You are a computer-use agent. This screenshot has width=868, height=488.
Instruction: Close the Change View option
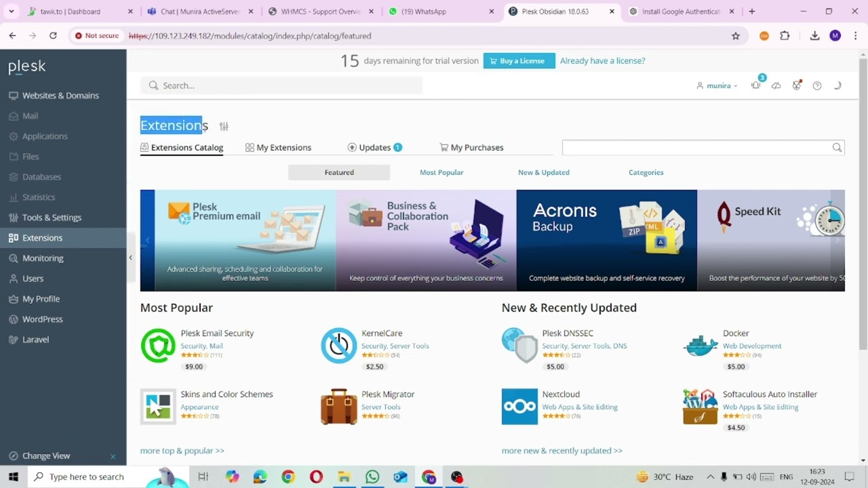pos(113,456)
